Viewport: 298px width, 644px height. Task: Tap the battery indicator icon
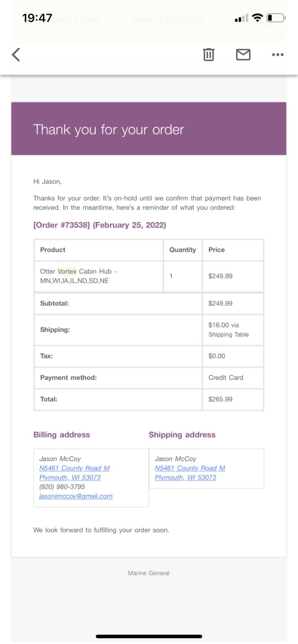click(276, 17)
